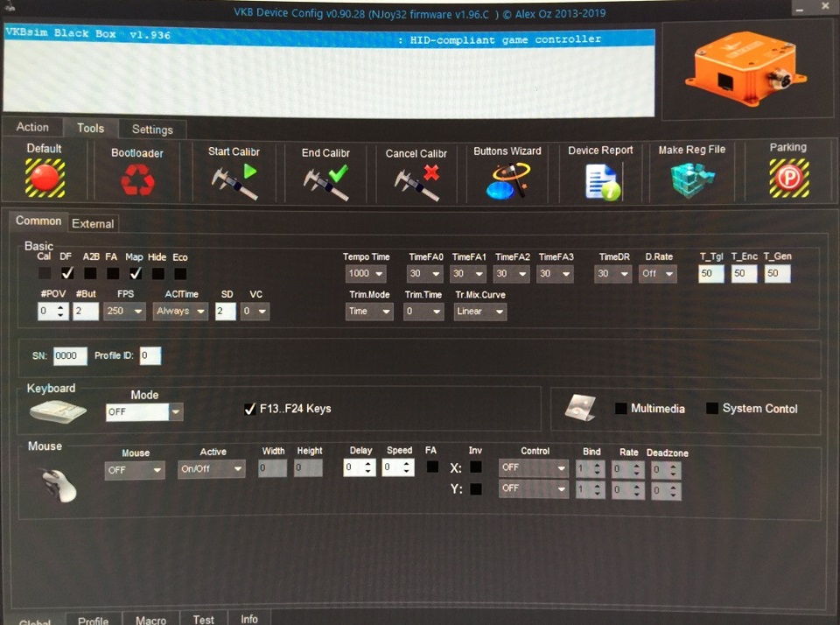This screenshot has width=840, height=625.
Task: Open the Device Report document icon
Action: pyautogui.click(x=602, y=182)
